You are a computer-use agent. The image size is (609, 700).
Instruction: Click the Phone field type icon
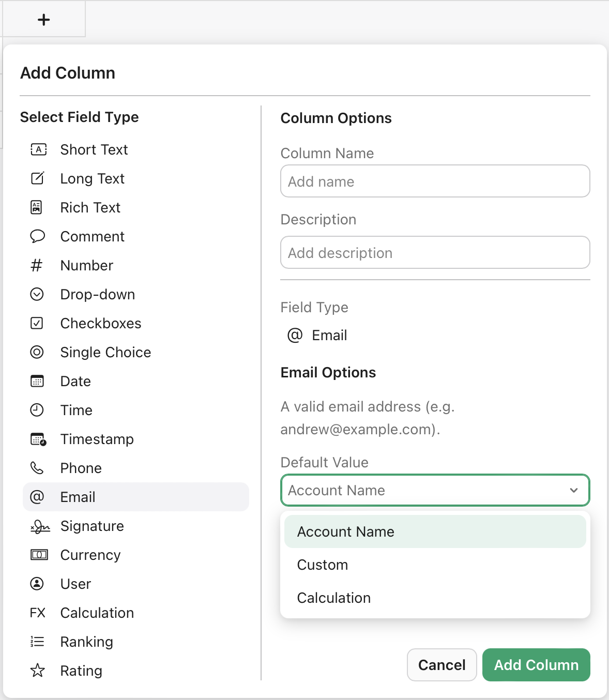pos(38,468)
